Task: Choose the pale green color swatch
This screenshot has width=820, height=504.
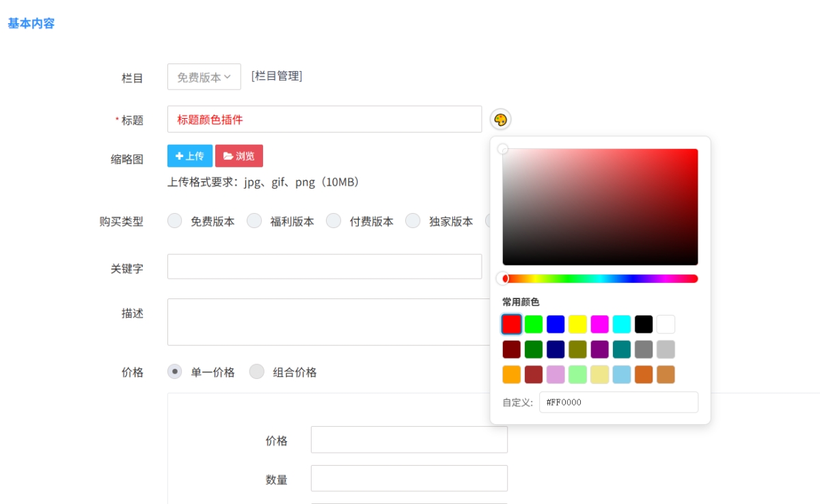Action: click(x=578, y=374)
